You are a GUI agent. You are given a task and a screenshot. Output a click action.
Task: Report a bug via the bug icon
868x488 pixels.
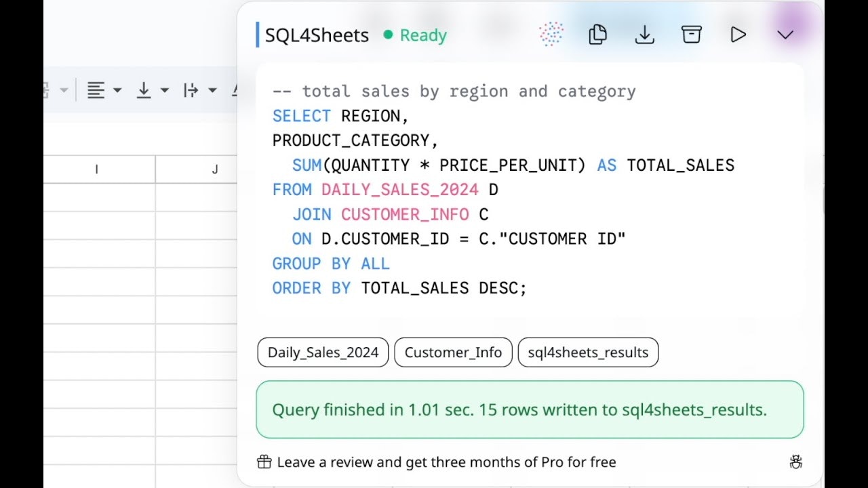tap(795, 462)
